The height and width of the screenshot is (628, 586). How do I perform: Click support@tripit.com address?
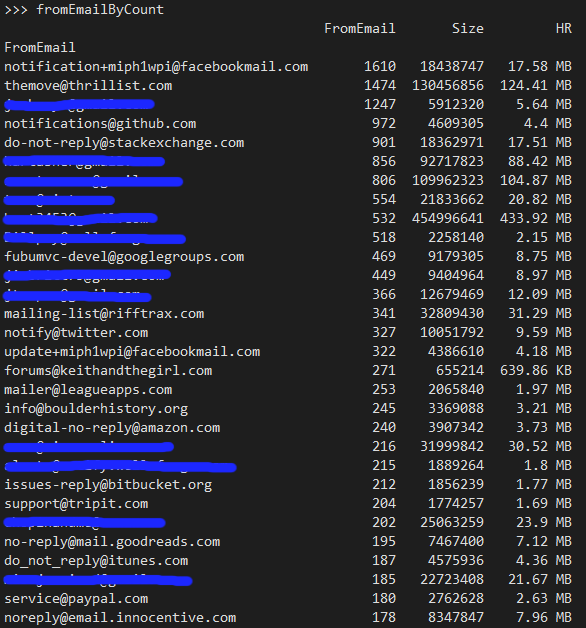(x=76, y=504)
